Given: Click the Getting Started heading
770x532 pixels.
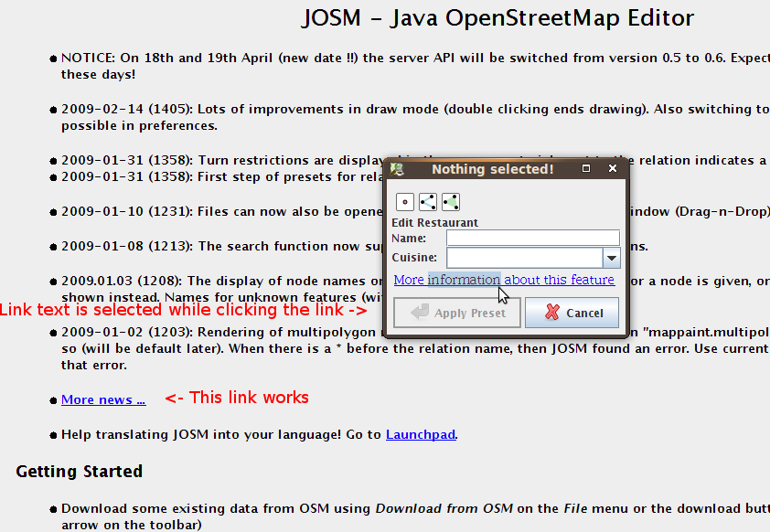Looking at the screenshot, I should point(79,472).
